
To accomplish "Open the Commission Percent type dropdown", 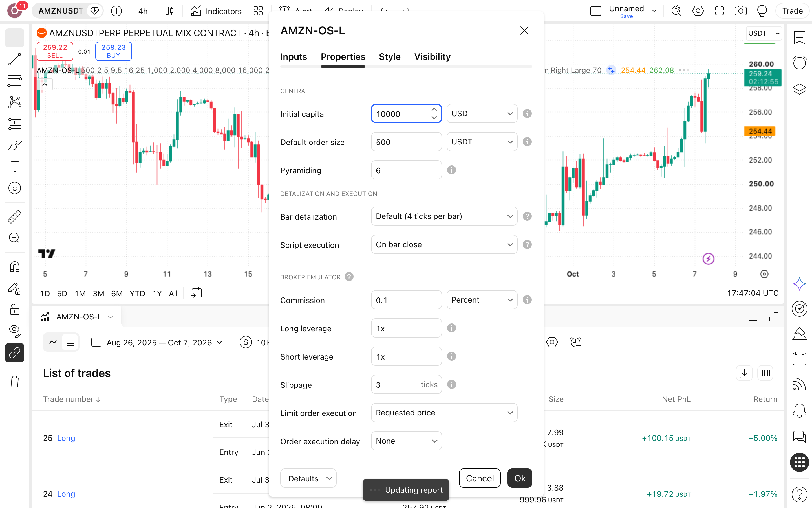I will 482,300.
